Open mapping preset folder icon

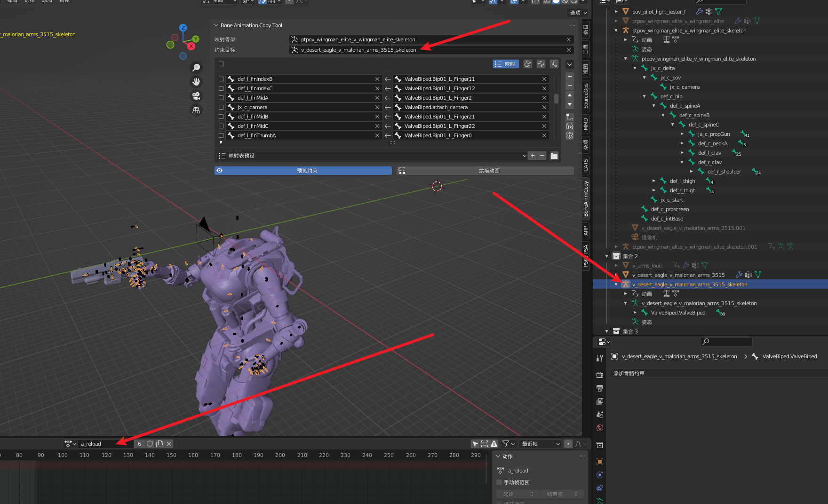pyautogui.click(x=554, y=156)
